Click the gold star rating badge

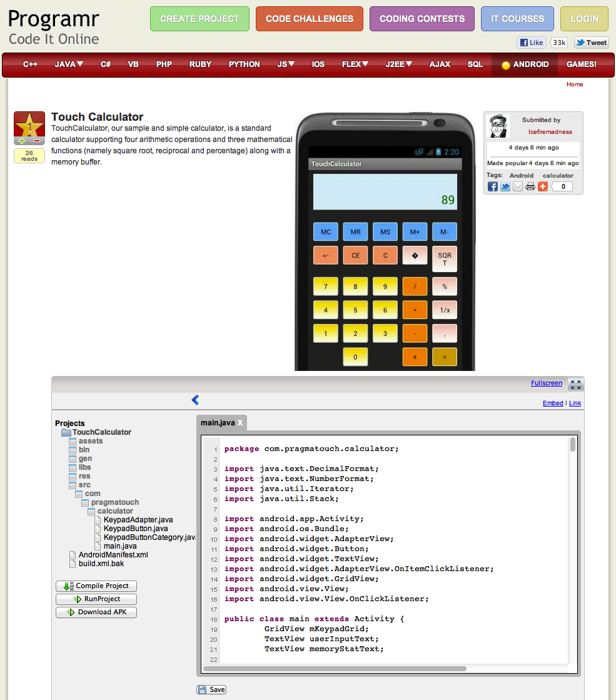point(29,124)
